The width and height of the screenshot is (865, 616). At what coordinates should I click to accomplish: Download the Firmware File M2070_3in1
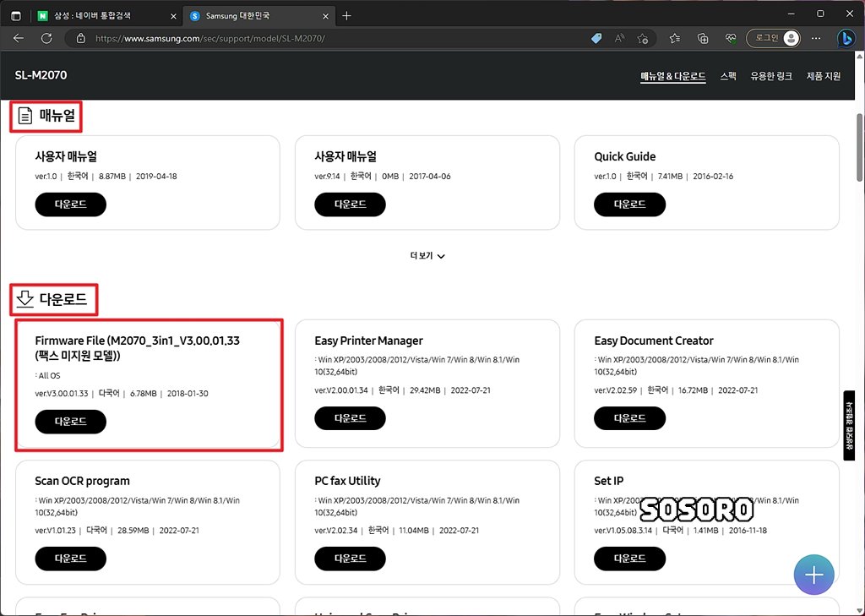(x=71, y=422)
